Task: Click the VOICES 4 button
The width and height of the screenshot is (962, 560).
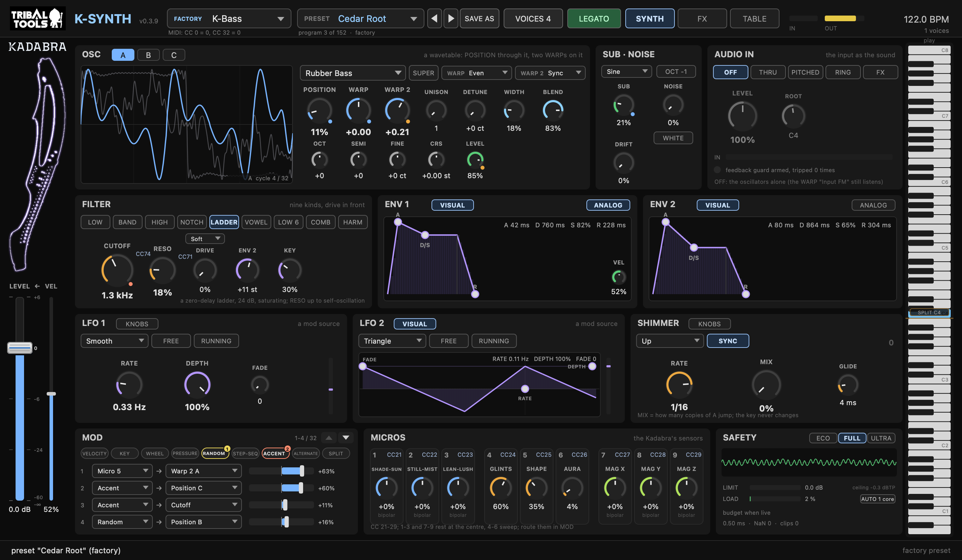Action: [x=533, y=18]
